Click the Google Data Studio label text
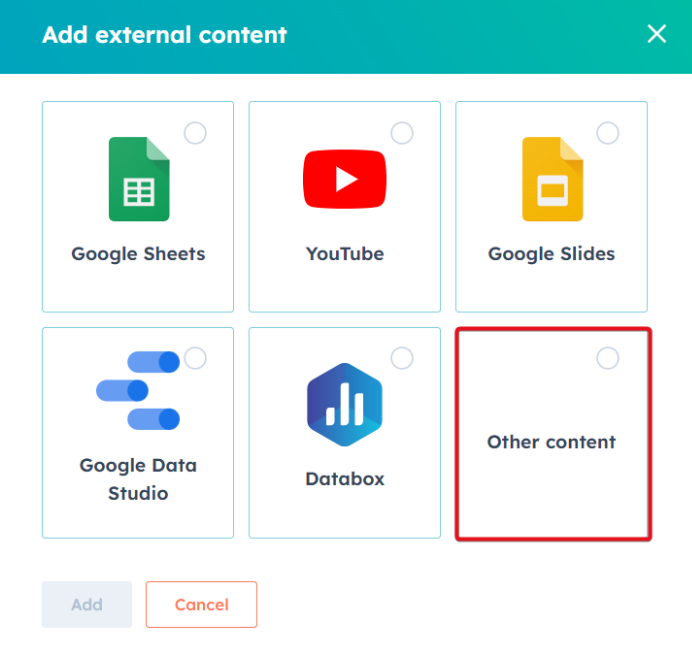Viewport: 692px width, 650px height. [138, 479]
